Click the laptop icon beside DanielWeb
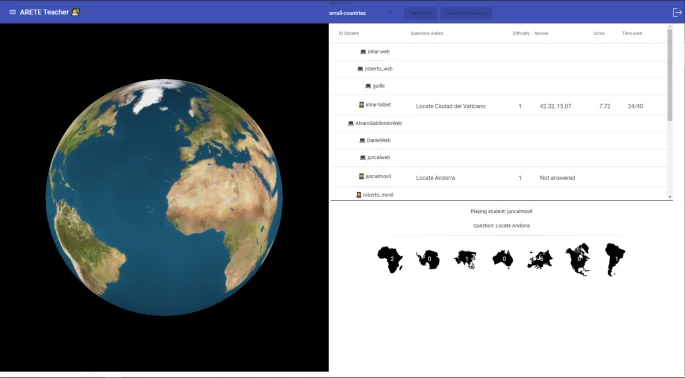Viewport: 685px width, 378px height. tap(362, 140)
